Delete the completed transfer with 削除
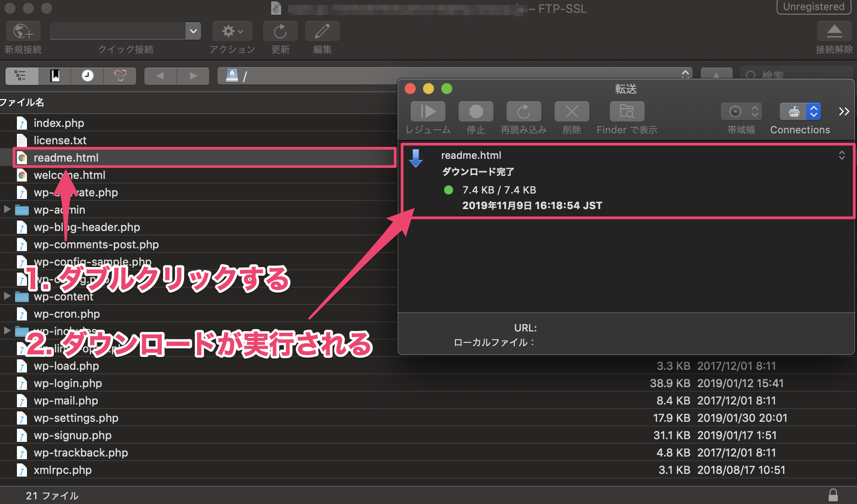 pyautogui.click(x=571, y=111)
